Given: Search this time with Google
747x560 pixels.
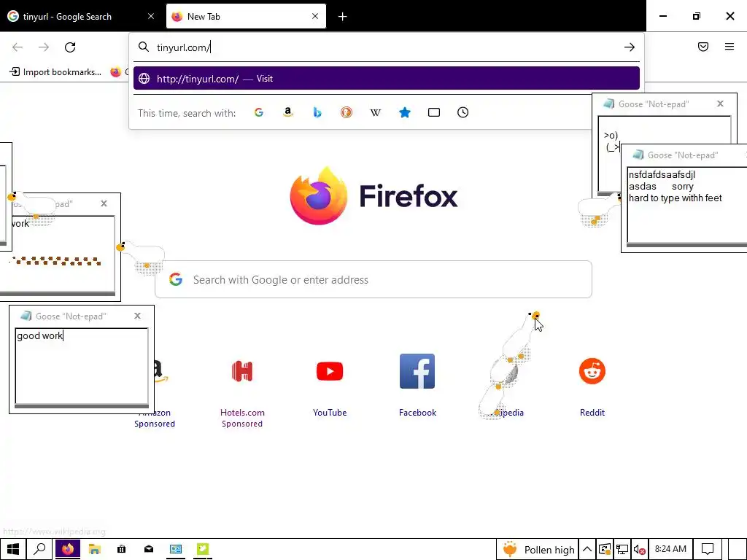Looking at the screenshot, I should pyautogui.click(x=259, y=112).
